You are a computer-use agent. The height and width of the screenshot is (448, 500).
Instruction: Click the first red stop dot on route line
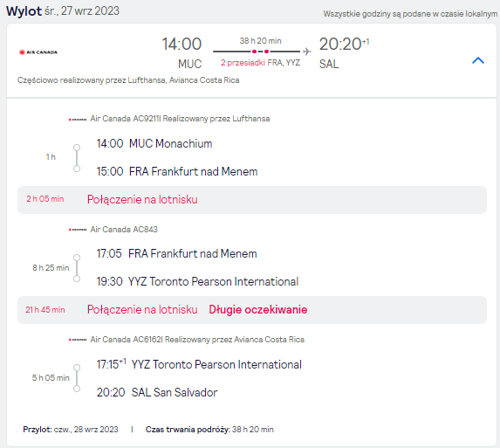(254, 52)
